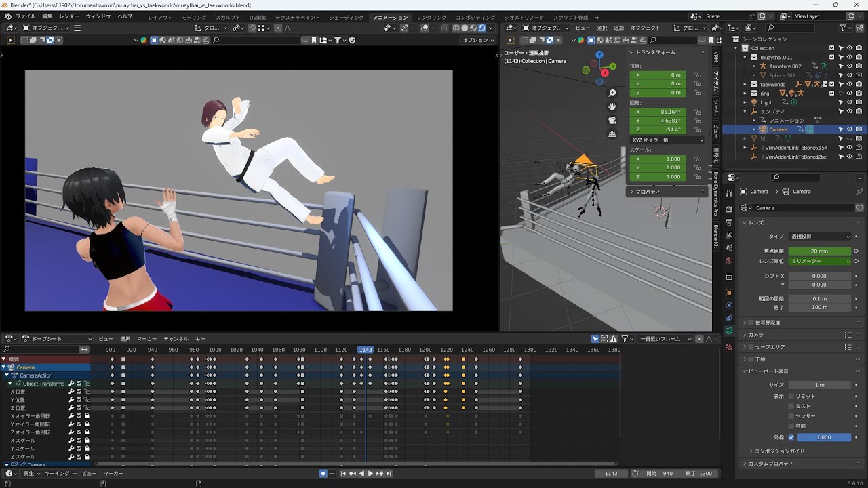The width and height of the screenshot is (868, 488).
Task: Click the wrench icon on the Xスケール channel
Action: (71, 441)
